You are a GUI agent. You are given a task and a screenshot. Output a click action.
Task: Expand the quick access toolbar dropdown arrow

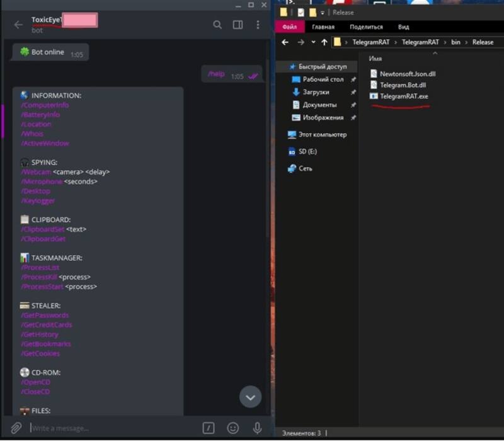(323, 12)
